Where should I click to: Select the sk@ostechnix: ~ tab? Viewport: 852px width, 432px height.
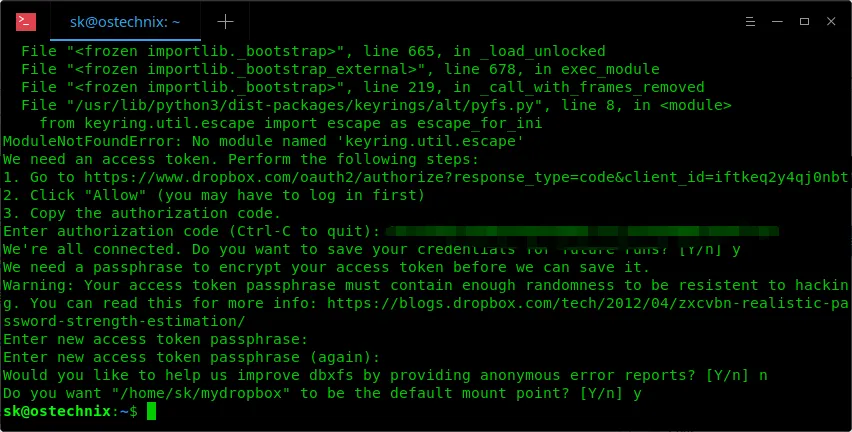(x=124, y=21)
